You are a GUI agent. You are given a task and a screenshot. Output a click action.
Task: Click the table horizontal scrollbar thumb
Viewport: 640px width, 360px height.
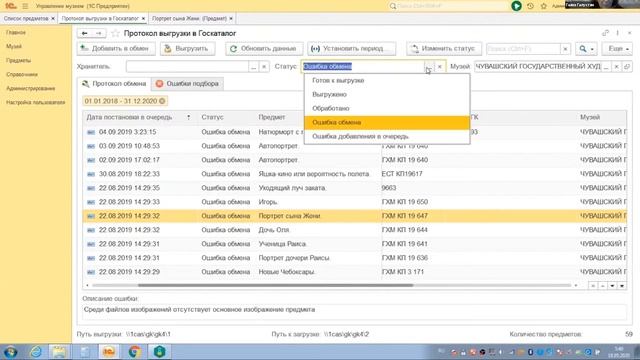(x=276, y=285)
